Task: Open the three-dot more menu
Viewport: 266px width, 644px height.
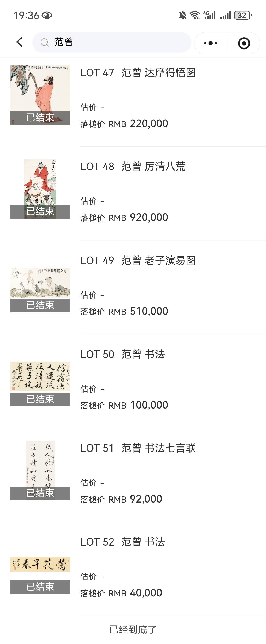Action: click(x=210, y=43)
